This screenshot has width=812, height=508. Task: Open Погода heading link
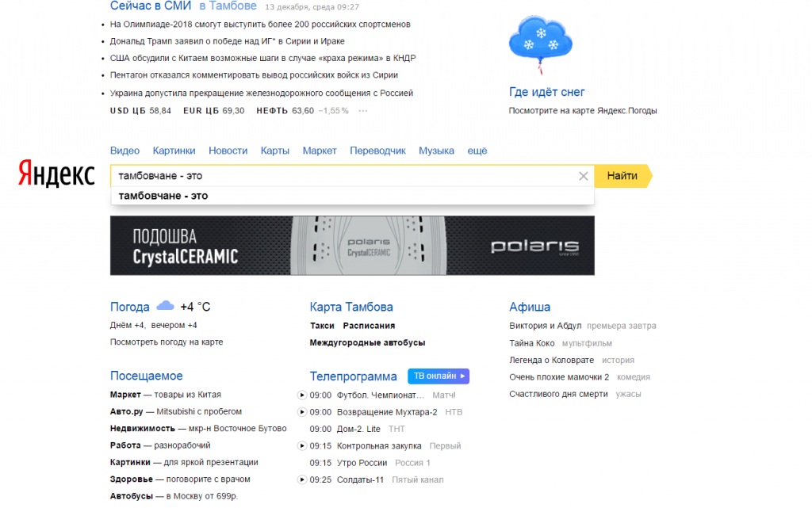[x=129, y=307]
